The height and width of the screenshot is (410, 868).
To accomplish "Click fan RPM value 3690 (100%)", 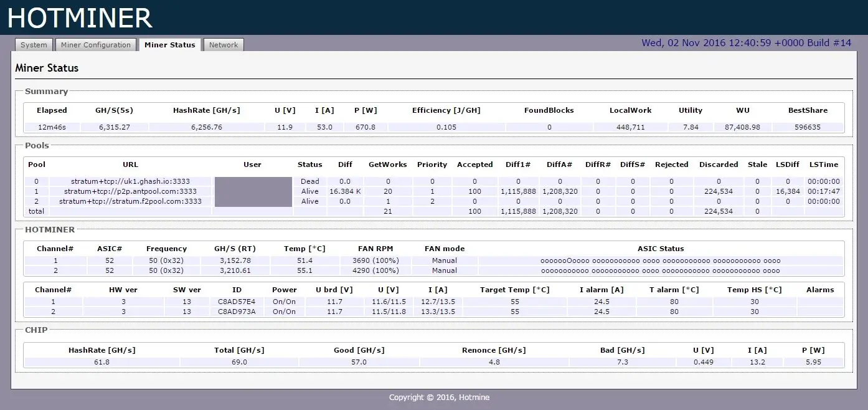I will pos(375,260).
